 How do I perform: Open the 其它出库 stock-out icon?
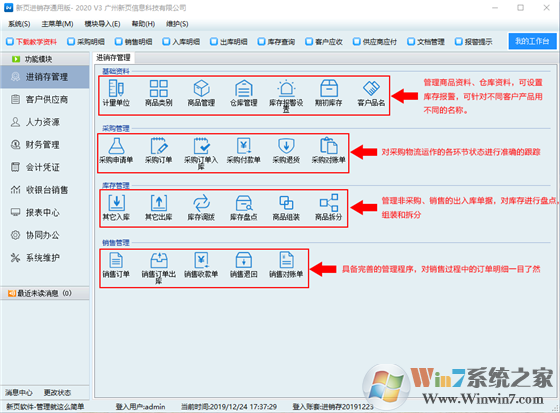tap(159, 207)
